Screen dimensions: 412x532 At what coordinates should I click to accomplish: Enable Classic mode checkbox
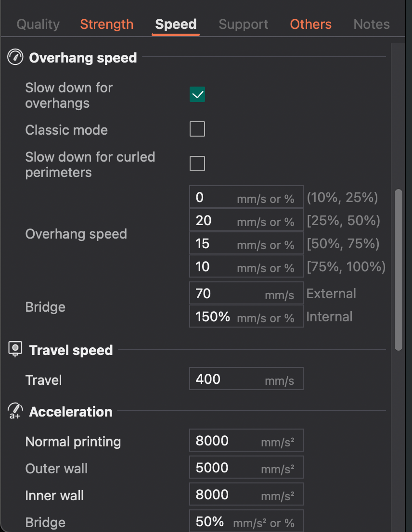[197, 129]
